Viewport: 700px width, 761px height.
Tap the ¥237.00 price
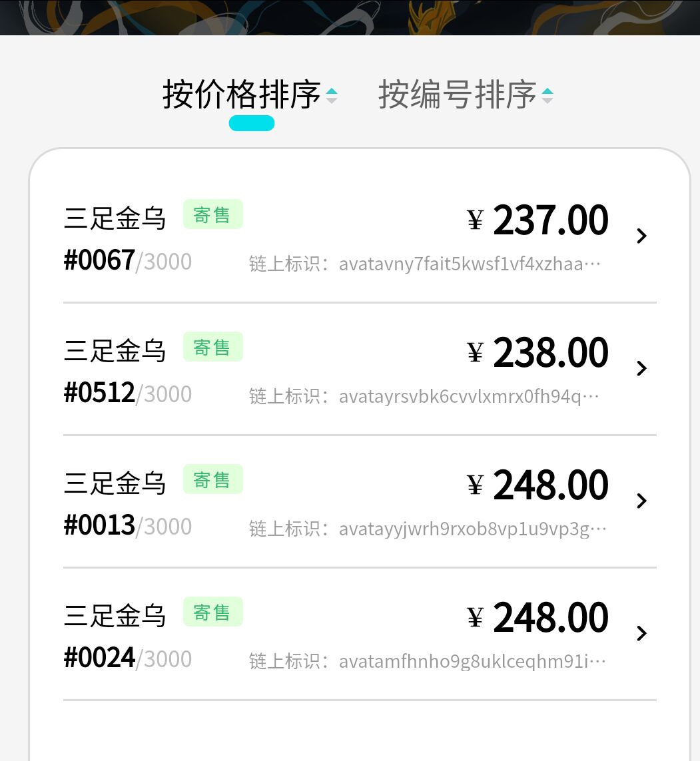(x=538, y=220)
